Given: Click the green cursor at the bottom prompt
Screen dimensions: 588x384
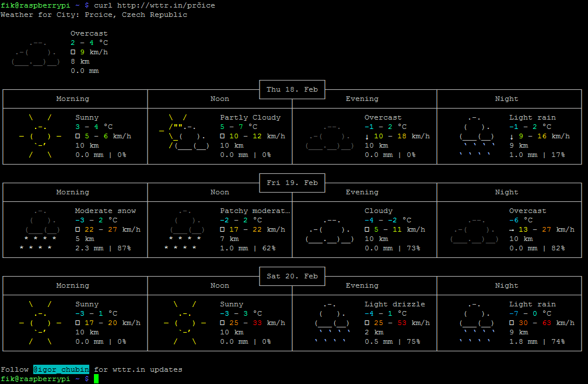Looking at the screenshot, I should pos(96,379).
